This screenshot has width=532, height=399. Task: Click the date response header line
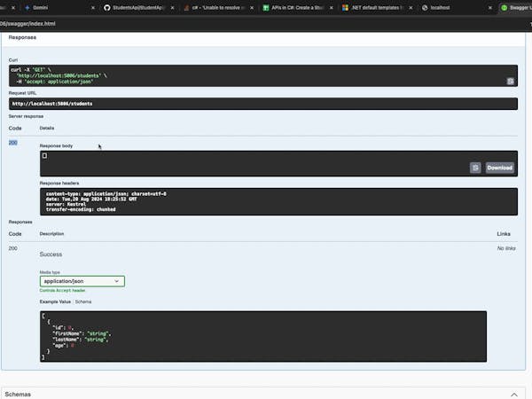pyautogui.click(x=91, y=199)
